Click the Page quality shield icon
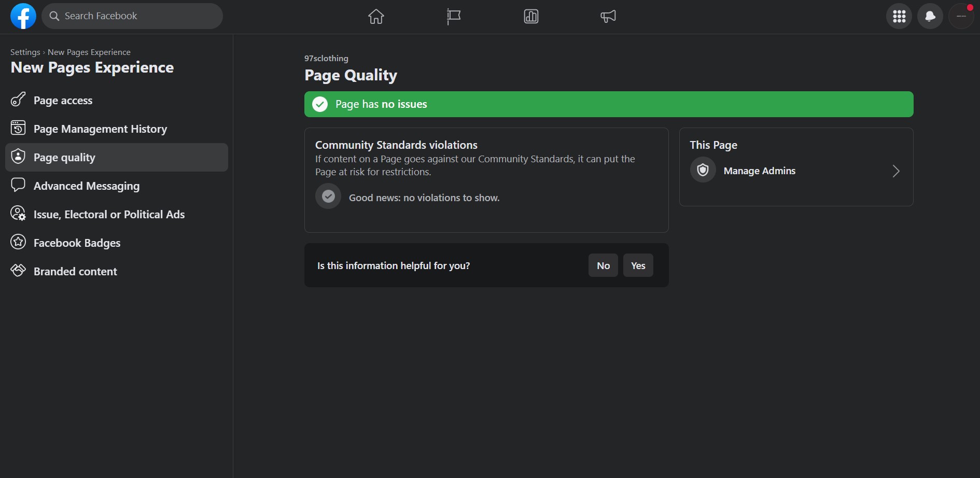The width and height of the screenshot is (980, 478). coord(18,157)
